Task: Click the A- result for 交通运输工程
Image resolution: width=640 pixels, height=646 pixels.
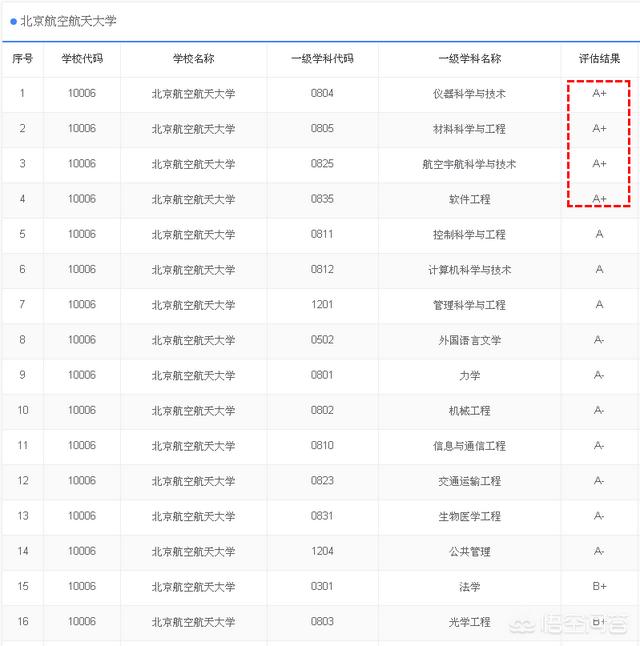Action: pyautogui.click(x=599, y=481)
